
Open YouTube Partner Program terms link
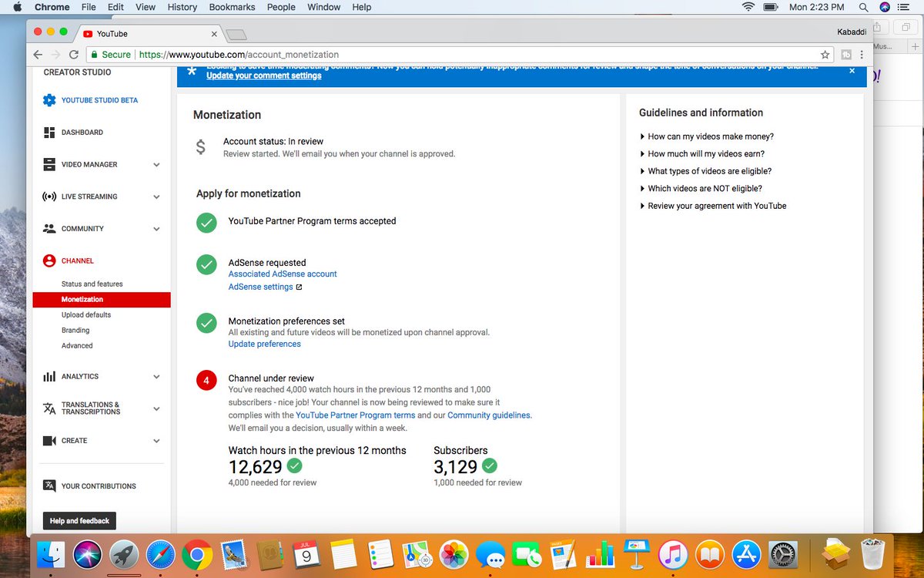(356, 415)
